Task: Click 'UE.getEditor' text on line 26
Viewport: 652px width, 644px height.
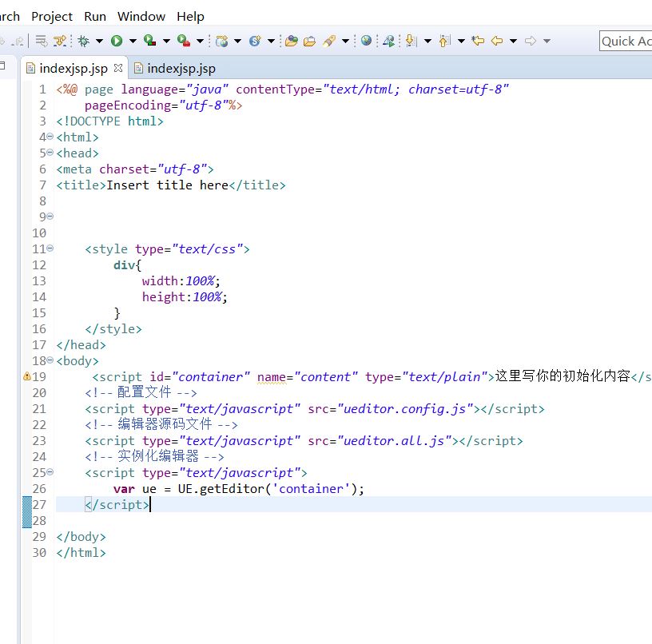Action: (221, 489)
